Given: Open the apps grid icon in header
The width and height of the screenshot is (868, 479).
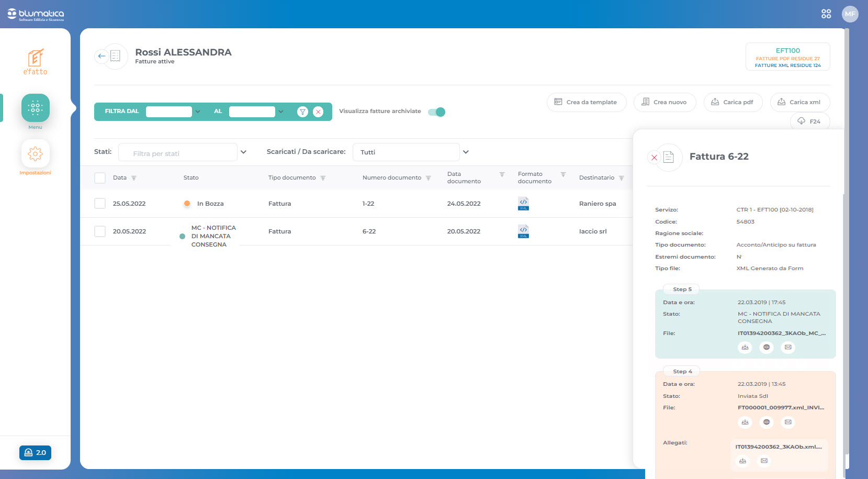Looking at the screenshot, I should pyautogui.click(x=826, y=14).
